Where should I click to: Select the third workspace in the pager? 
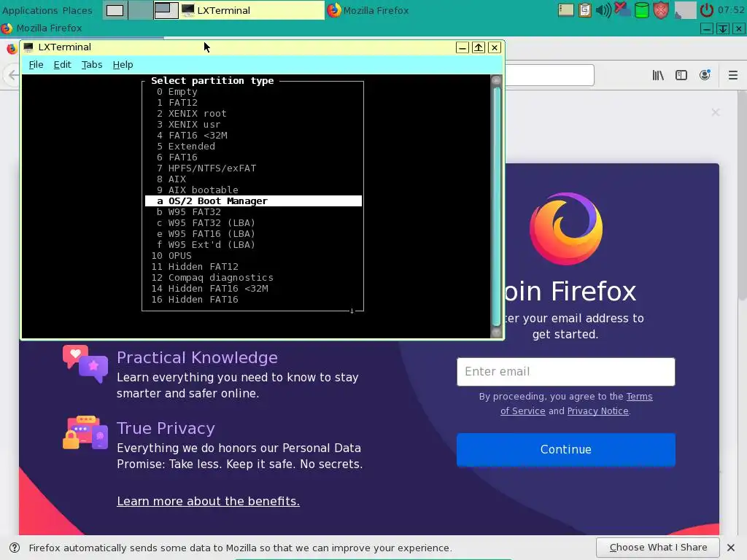166,10
